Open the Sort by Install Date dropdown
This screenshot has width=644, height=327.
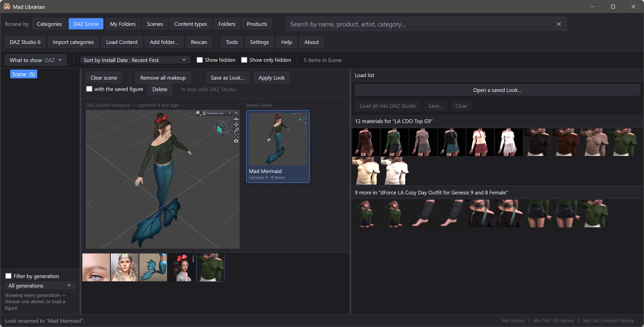point(135,60)
